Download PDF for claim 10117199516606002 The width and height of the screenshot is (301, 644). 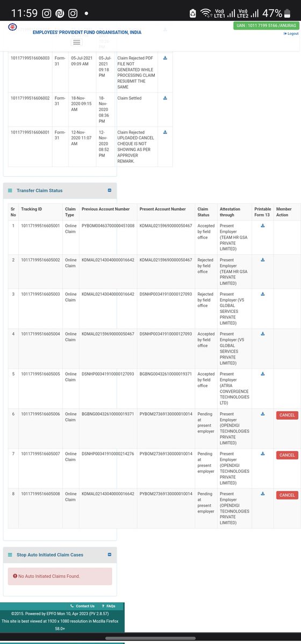[166, 98]
